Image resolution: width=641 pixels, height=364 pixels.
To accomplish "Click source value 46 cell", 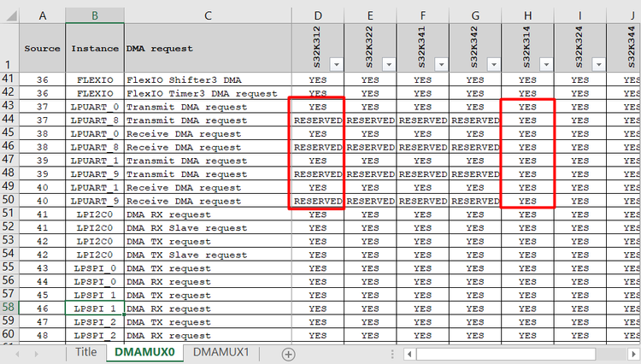I will pos(42,308).
